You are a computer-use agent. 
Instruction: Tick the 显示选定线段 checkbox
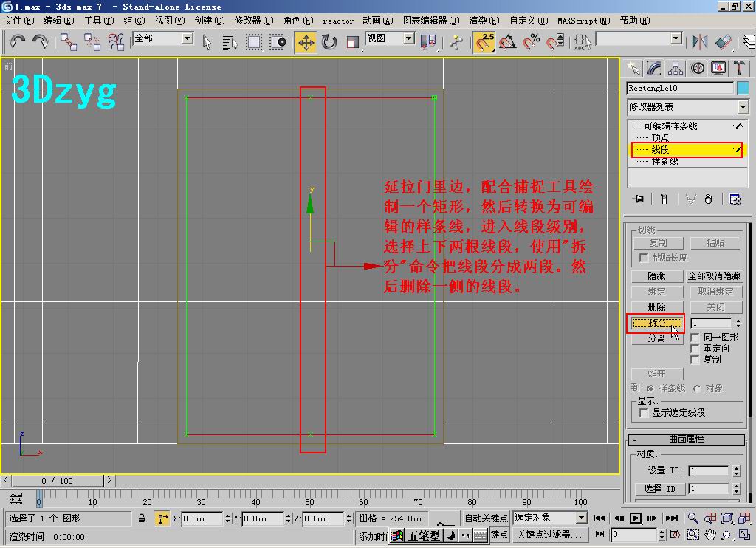point(643,413)
